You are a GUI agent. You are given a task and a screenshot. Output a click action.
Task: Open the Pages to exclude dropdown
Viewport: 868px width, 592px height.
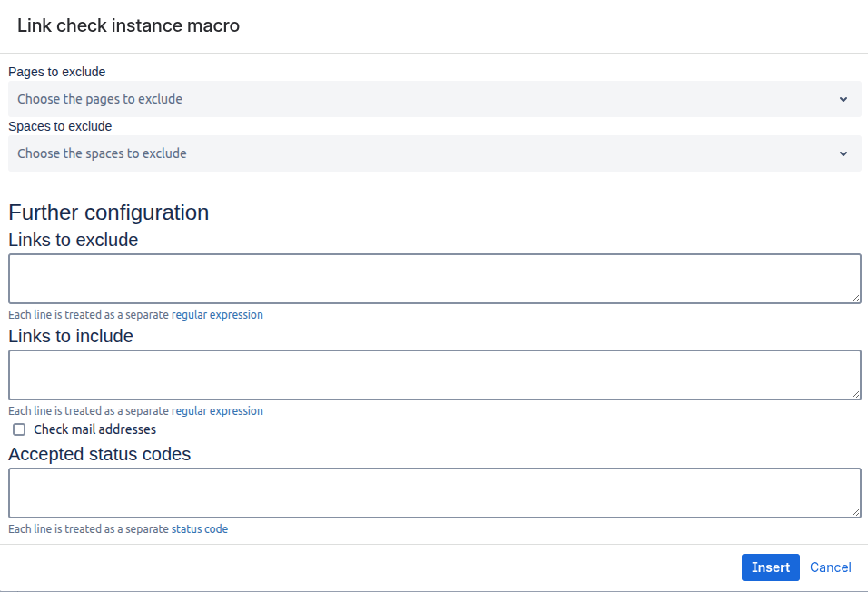pos(427,99)
